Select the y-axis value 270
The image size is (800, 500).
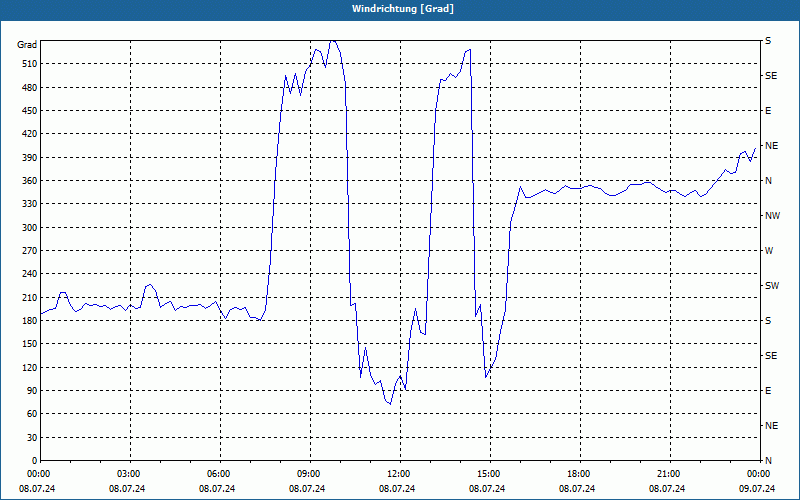click(30, 251)
